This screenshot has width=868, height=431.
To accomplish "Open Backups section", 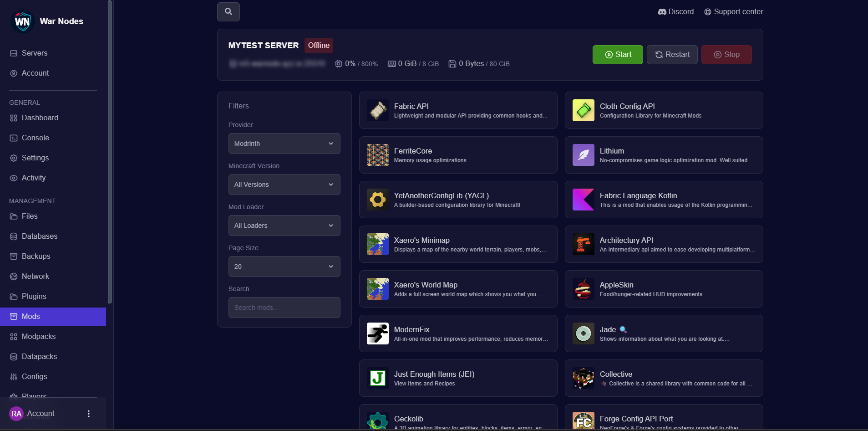I will 53,257.
